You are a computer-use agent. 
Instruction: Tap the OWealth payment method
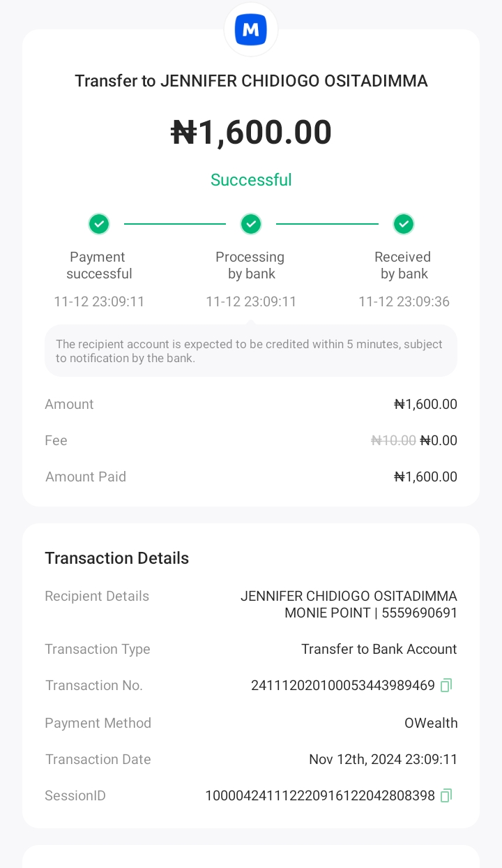pos(431,723)
